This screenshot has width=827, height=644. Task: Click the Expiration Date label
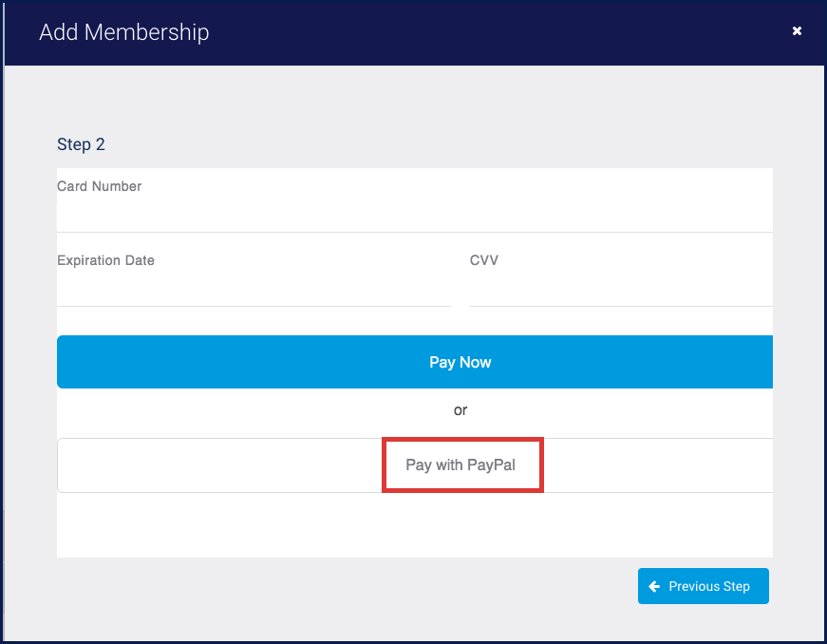point(105,260)
